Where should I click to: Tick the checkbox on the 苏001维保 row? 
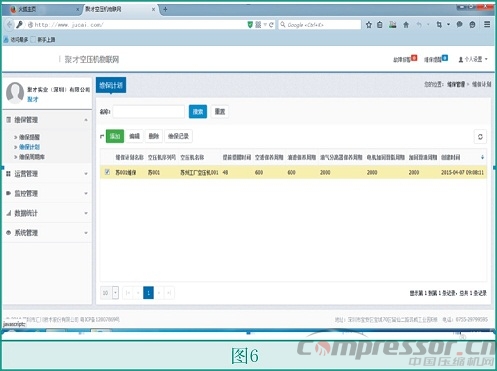pos(107,172)
